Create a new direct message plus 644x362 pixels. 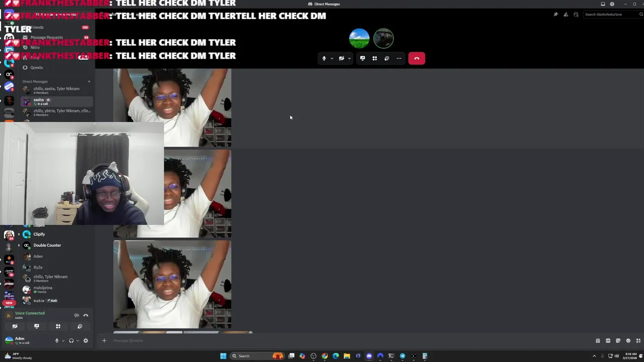pyautogui.click(x=89, y=81)
